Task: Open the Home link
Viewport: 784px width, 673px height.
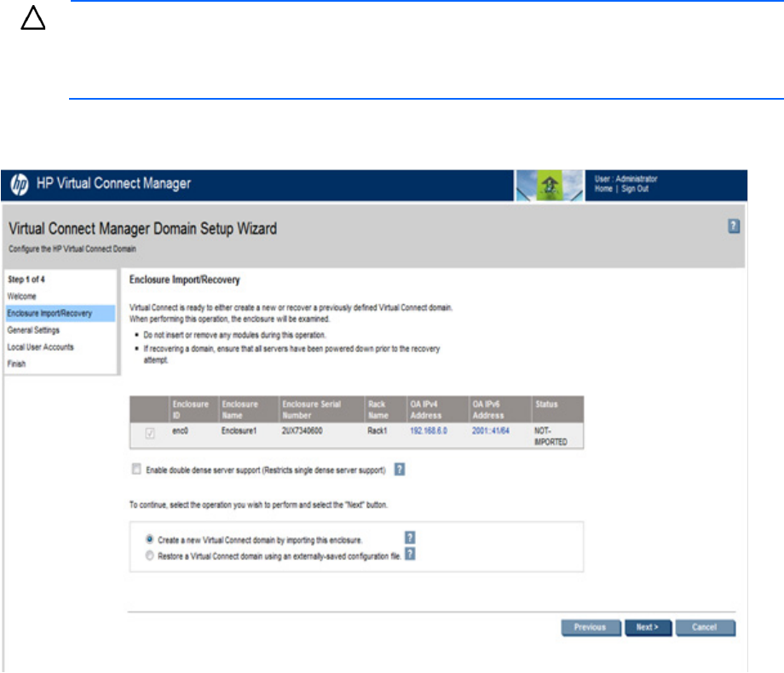Action: (603, 188)
